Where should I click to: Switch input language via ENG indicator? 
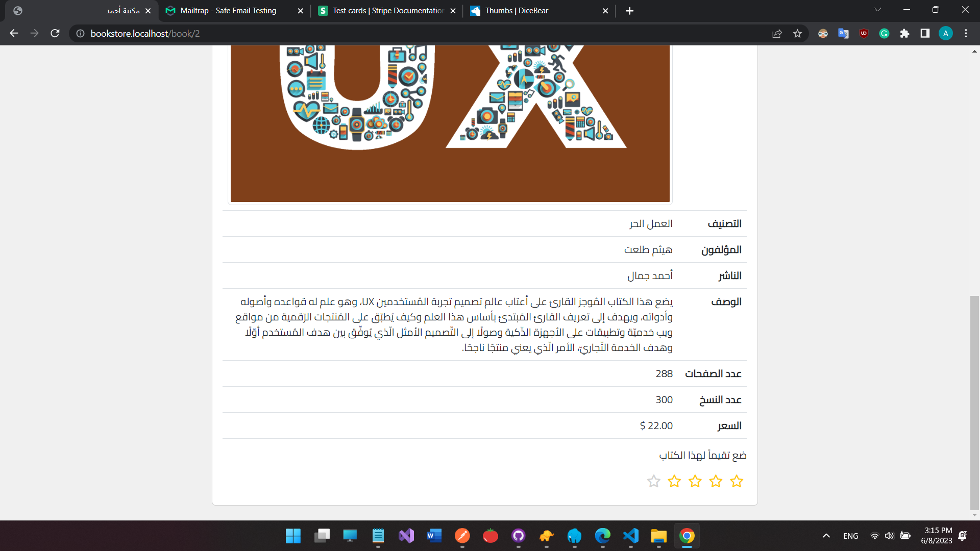pos(850,536)
